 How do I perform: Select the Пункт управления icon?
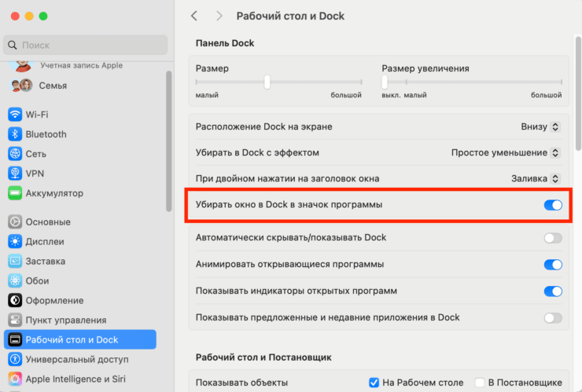[x=15, y=320]
